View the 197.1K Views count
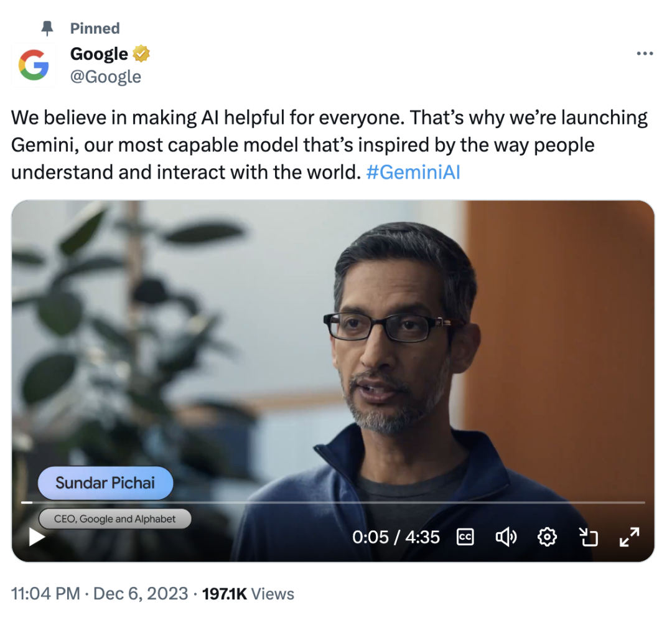The image size is (672, 620). click(x=248, y=594)
